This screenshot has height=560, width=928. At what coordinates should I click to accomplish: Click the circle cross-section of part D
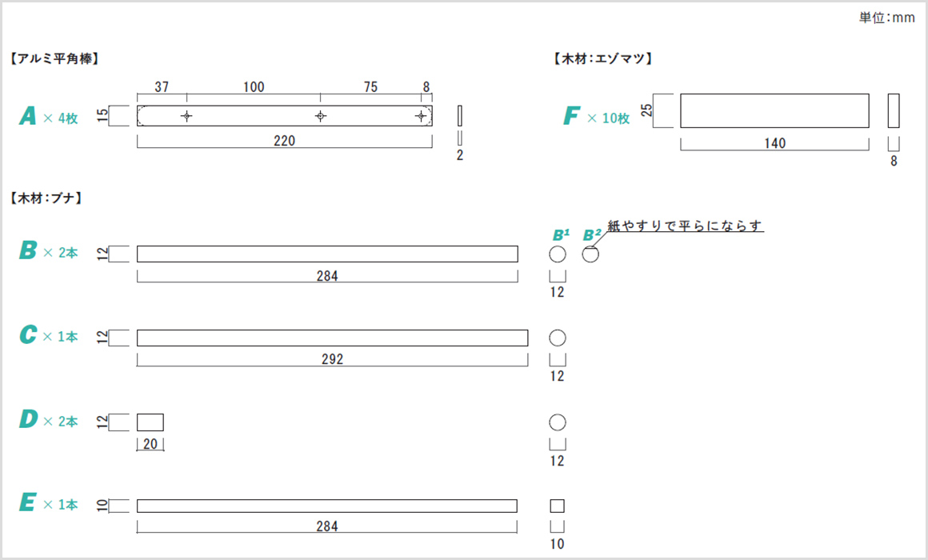(558, 422)
